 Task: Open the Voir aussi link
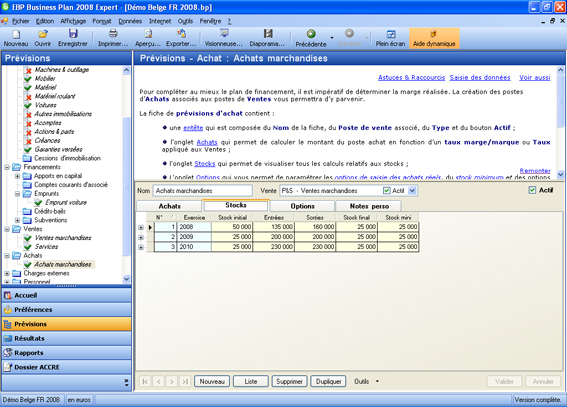pyautogui.click(x=535, y=77)
